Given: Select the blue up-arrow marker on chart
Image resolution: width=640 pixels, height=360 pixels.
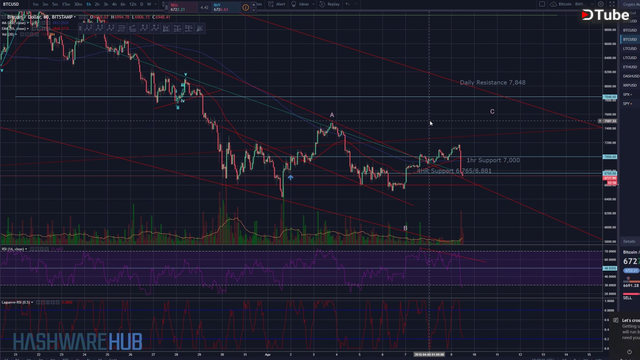Looking at the screenshot, I should [x=290, y=178].
